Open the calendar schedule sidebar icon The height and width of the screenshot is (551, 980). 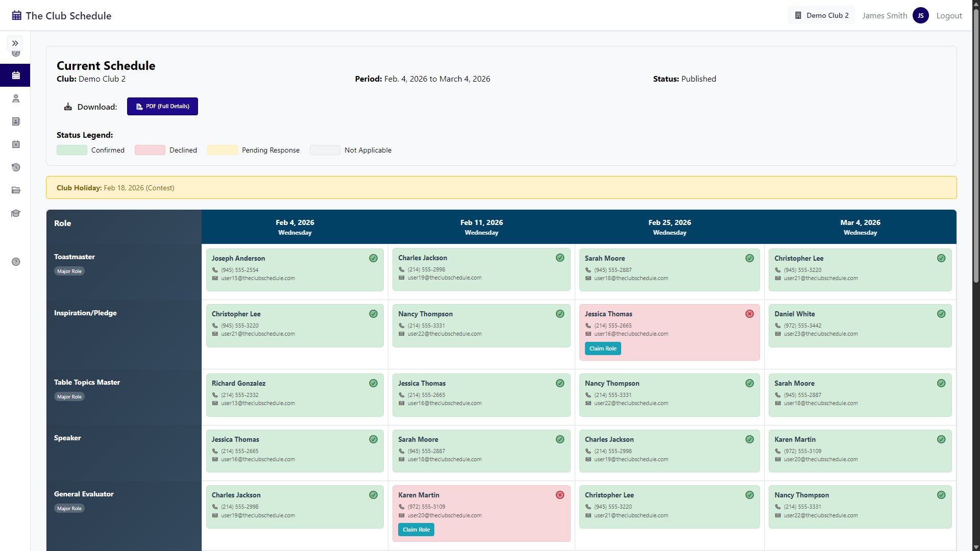coord(16,76)
